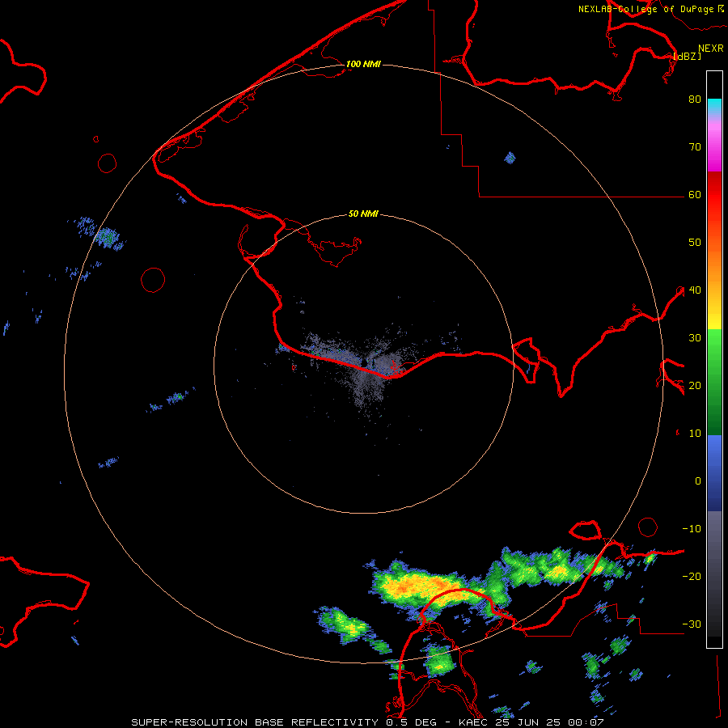Click the 80 value on the color scale
Viewport: 728px width, 728px height.
(x=695, y=99)
